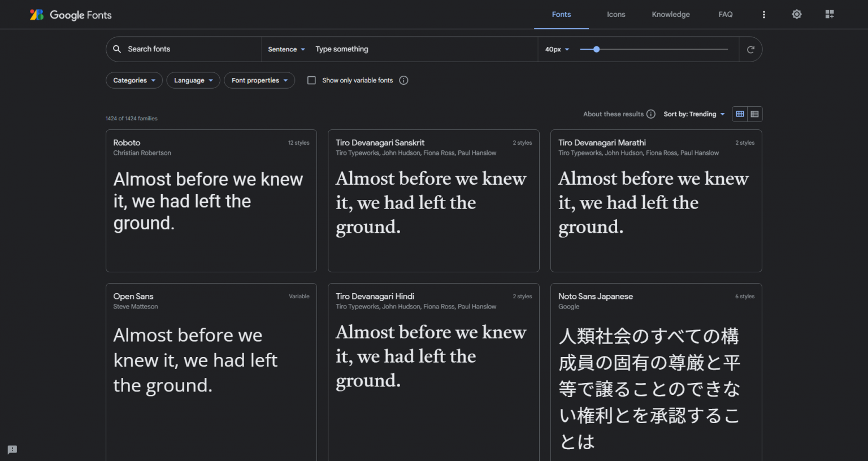This screenshot has height=461, width=868.
Task: Click the search magnifier icon
Action: 117,49
